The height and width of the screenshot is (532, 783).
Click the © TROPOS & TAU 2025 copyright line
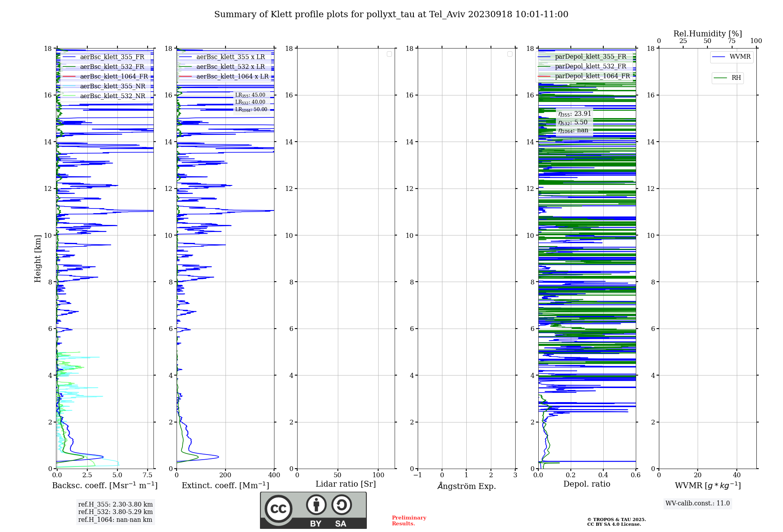617,520
